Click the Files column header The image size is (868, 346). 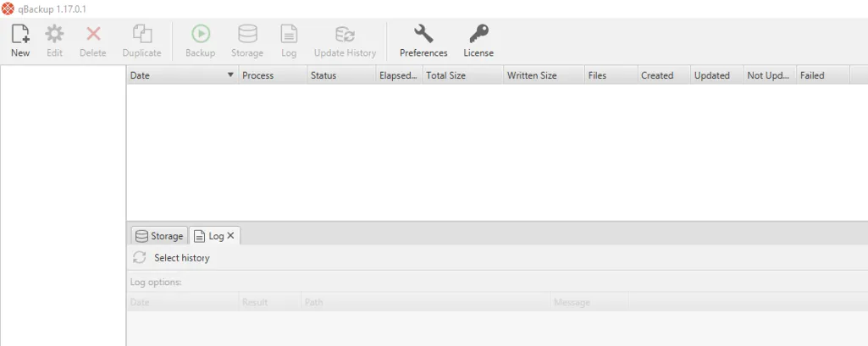coord(611,75)
